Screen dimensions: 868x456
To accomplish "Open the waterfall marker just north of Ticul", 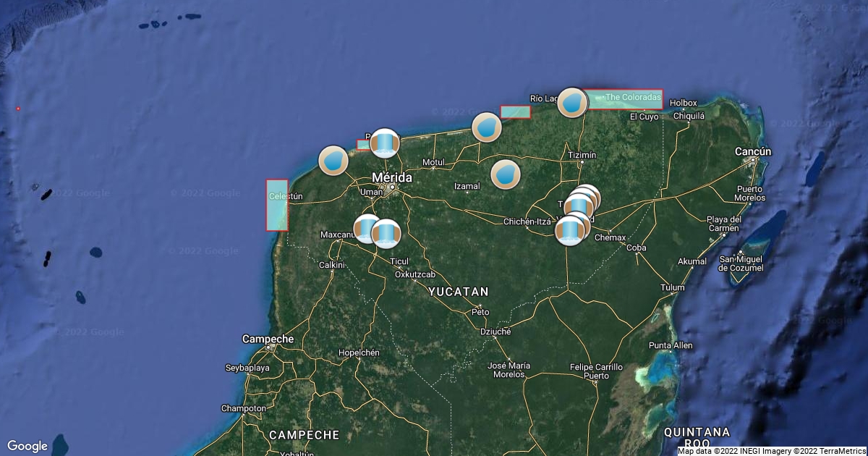I will point(387,233).
